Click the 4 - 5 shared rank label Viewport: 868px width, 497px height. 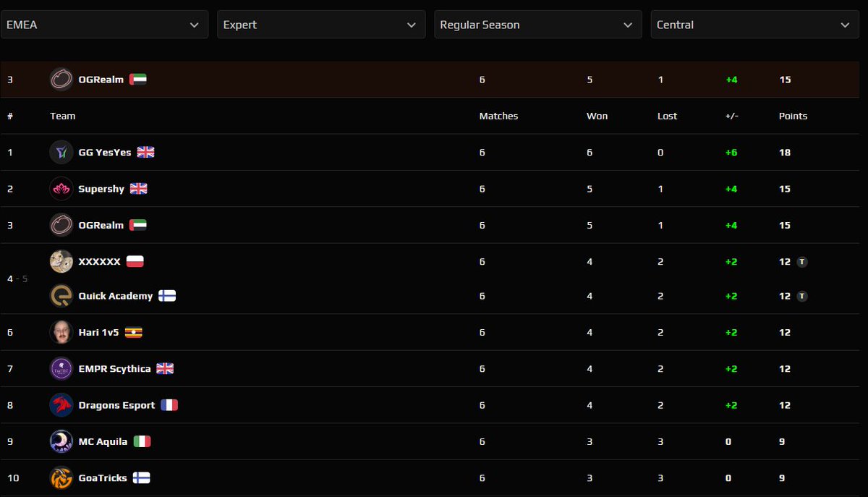pyautogui.click(x=17, y=279)
